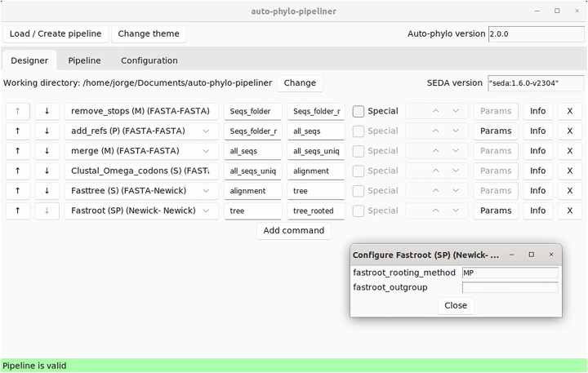Move add_refs command up with arrow
588x373 pixels.
pos(17,131)
